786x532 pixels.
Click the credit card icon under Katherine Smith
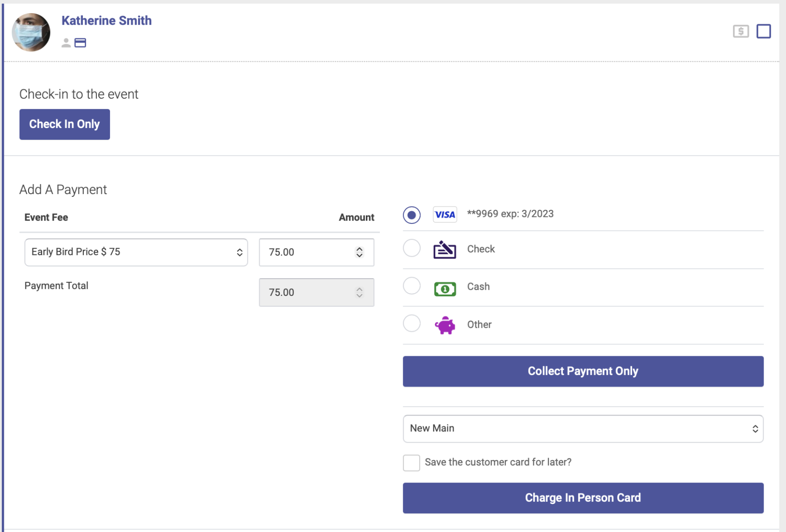tap(80, 43)
